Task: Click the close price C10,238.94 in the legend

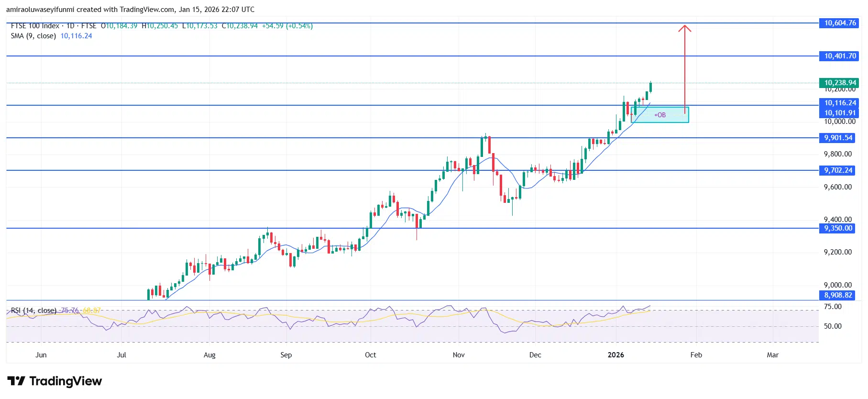Action: coord(240,26)
